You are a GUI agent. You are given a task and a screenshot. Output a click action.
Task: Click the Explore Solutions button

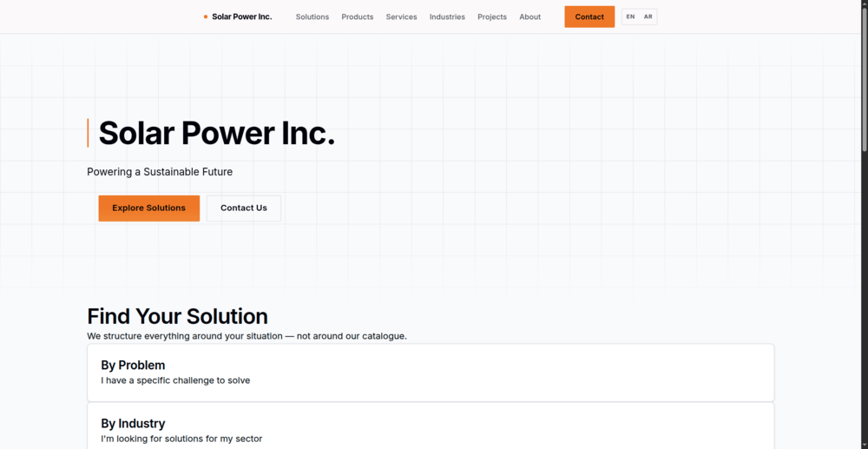click(148, 208)
